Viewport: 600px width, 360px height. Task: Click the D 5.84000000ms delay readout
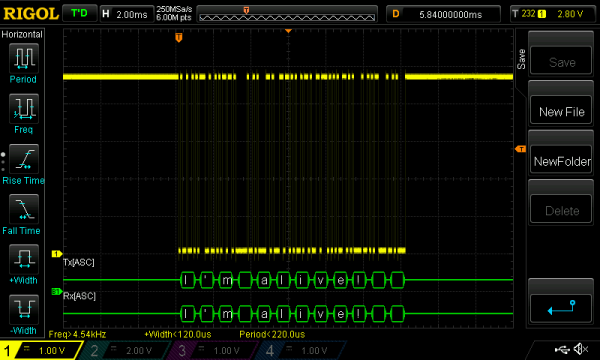point(443,14)
